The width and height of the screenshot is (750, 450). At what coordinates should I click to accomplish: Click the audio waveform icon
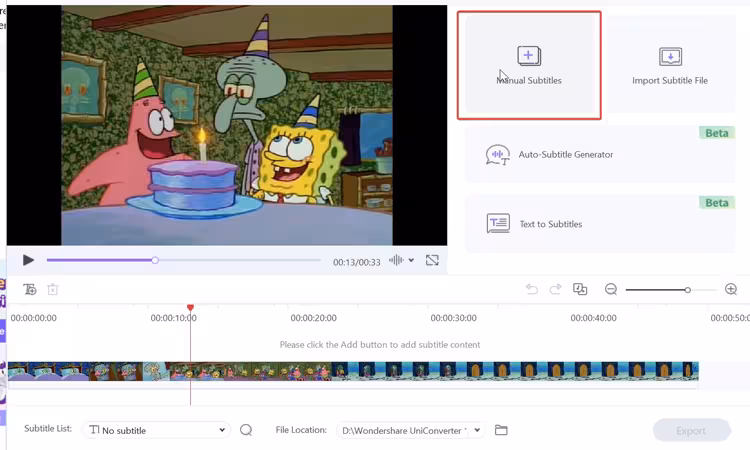click(x=396, y=260)
